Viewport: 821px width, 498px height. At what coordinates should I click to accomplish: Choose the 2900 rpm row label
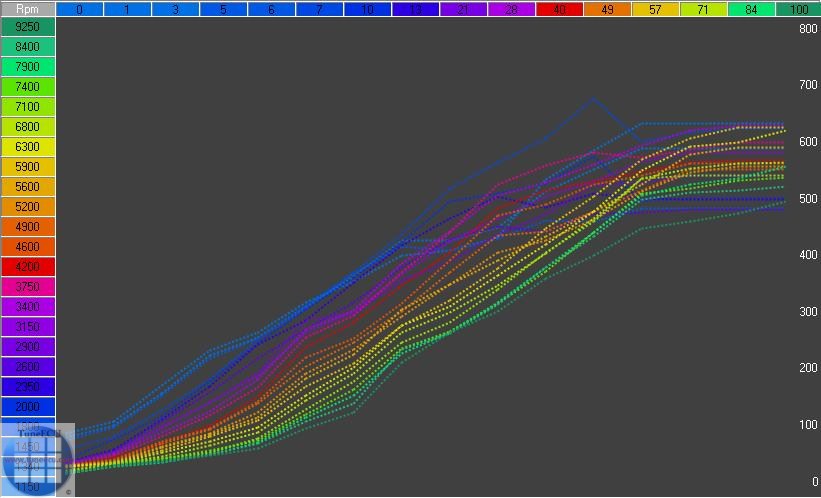[x=28, y=347]
